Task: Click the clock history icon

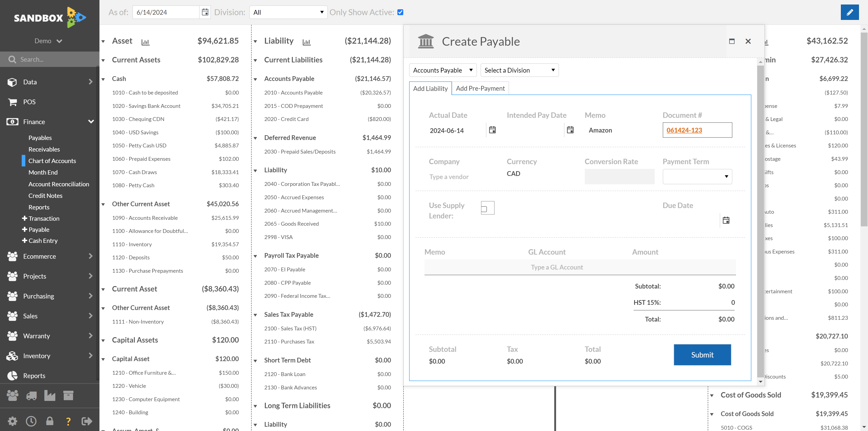Action: (31, 421)
